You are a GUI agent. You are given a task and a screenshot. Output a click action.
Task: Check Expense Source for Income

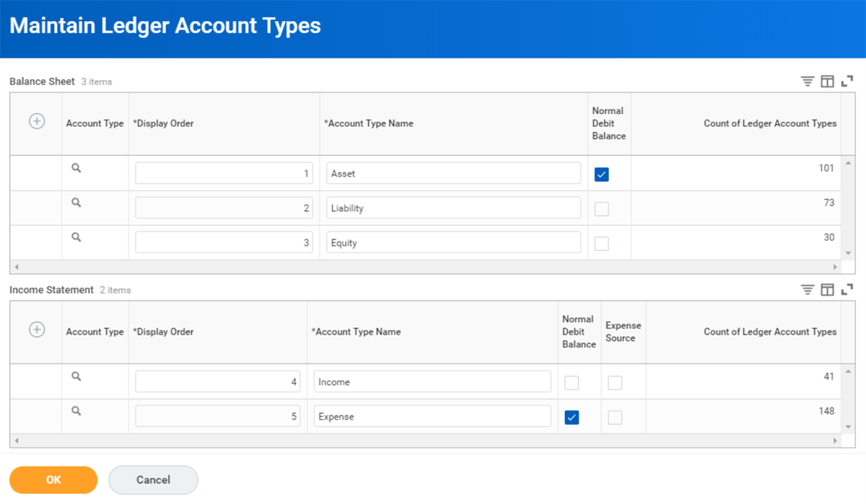click(x=615, y=383)
